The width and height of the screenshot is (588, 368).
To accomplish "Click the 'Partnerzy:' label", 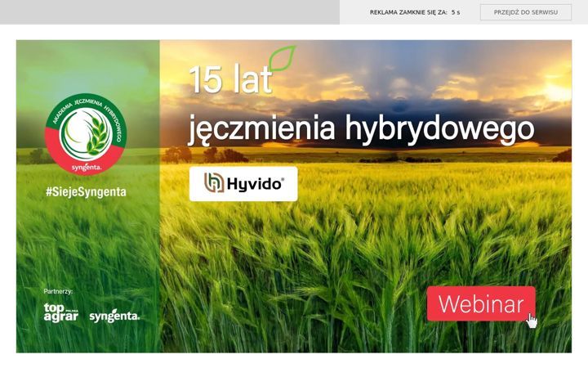I will coord(58,291).
